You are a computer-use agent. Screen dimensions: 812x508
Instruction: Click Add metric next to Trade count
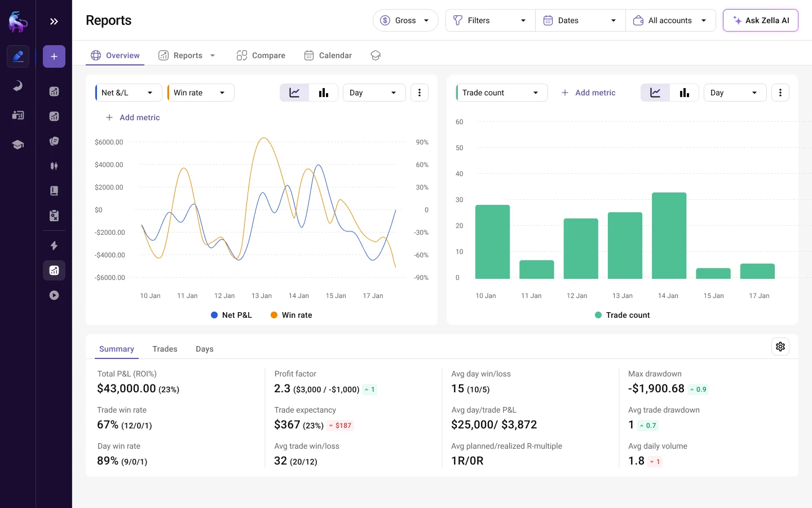[589, 93]
